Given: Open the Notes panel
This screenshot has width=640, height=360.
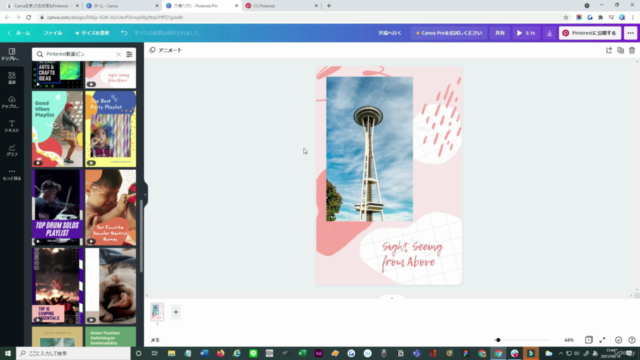Looking at the screenshot, I should [x=155, y=340].
